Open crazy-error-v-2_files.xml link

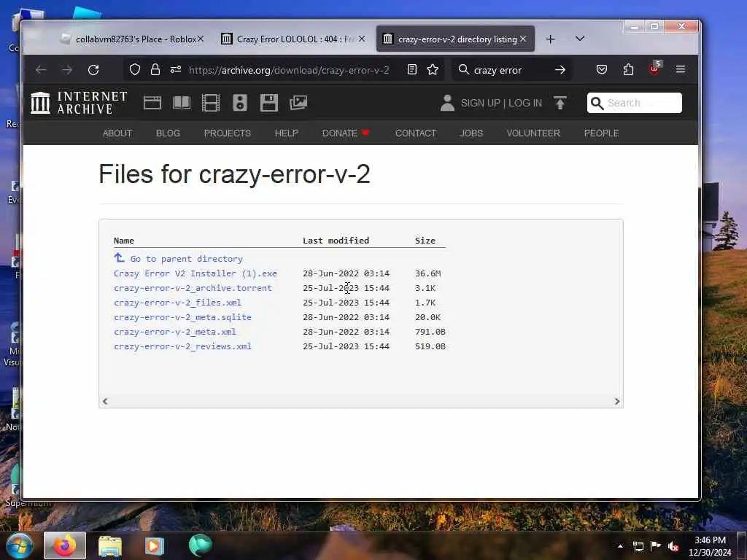(x=177, y=303)
